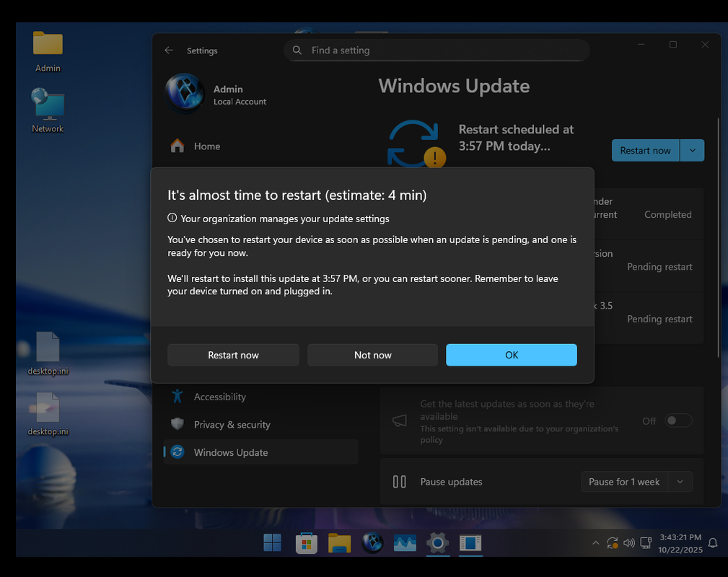Click the volume speaker tray icon

pos(629,542)
